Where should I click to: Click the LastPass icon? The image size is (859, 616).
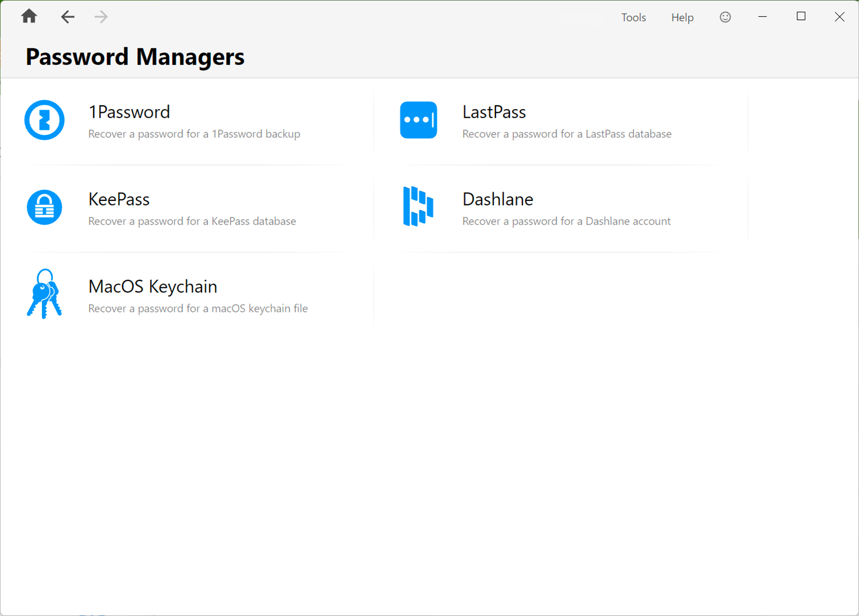click(x=419, y=120)
